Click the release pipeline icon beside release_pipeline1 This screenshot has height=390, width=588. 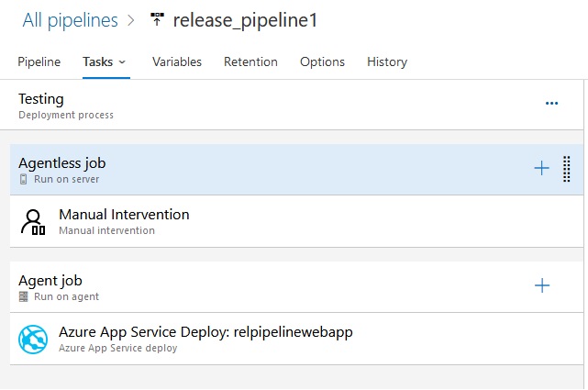coord(157,19)
